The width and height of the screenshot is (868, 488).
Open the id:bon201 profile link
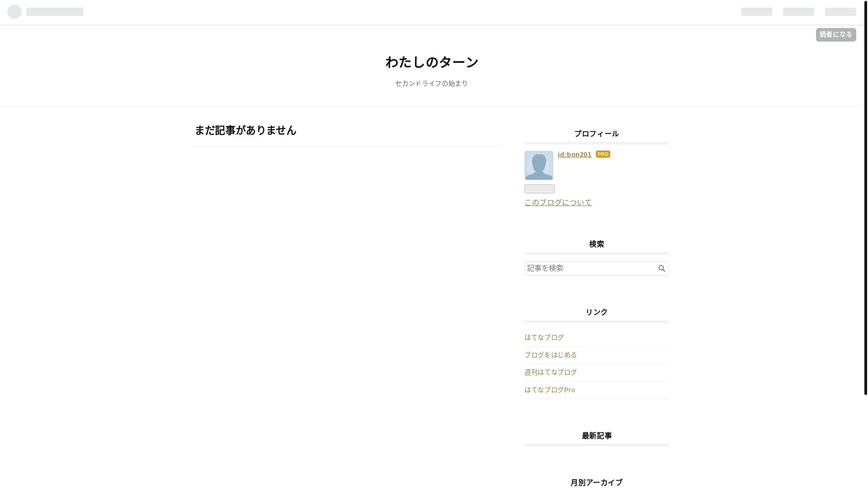click(575, 155)
